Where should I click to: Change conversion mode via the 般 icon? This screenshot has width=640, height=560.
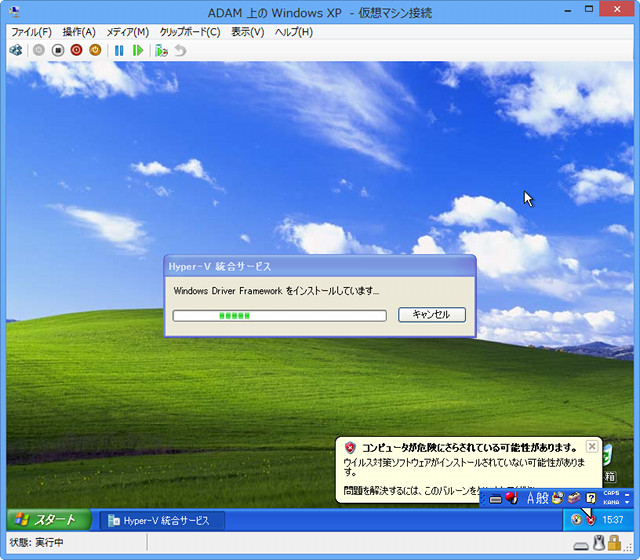[x=542, y=498]
